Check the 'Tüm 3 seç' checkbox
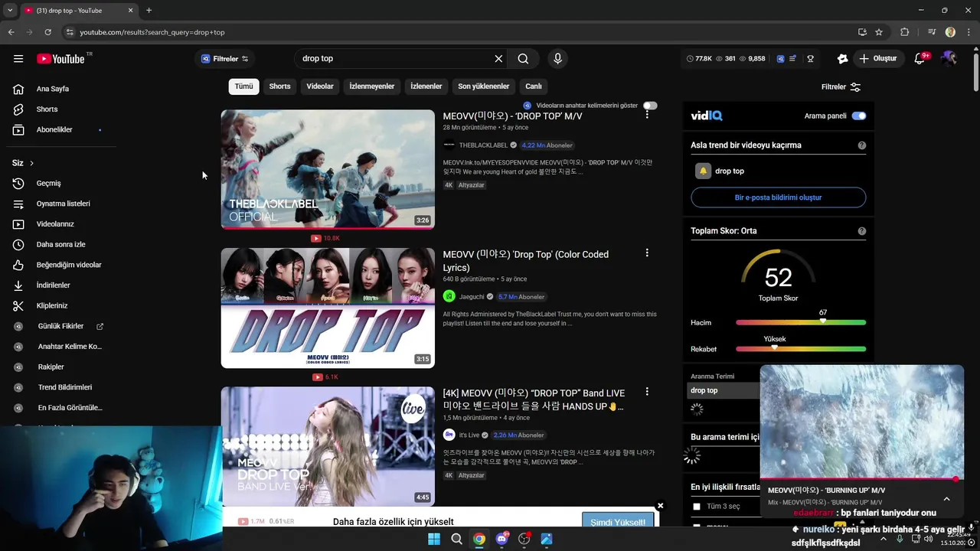 click(x=697, y=507)
